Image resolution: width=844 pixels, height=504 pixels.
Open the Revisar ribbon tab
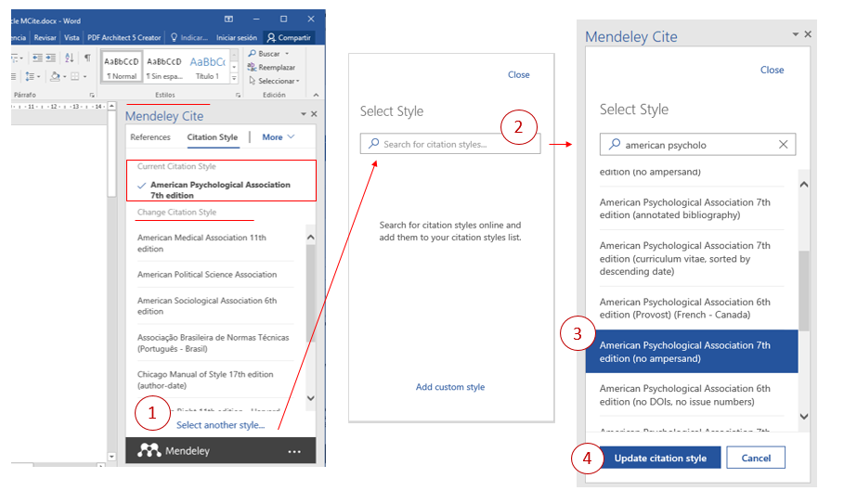point(45,38)
